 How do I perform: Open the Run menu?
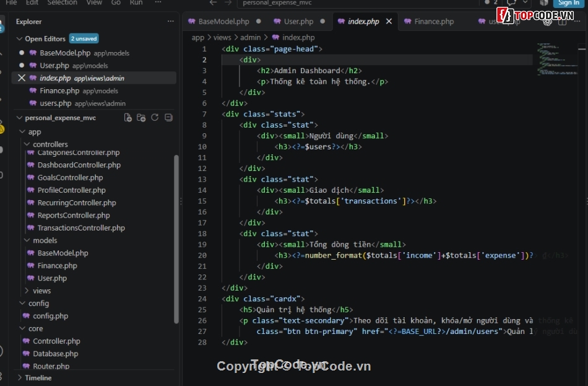(x=136, y=2)
